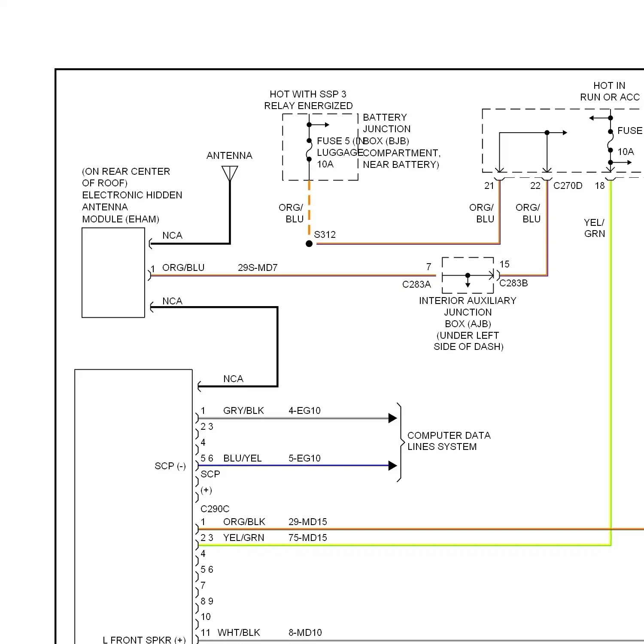Click pin 10 in the C290C list
The image size is (644, 644).
(x=206, y=617)
